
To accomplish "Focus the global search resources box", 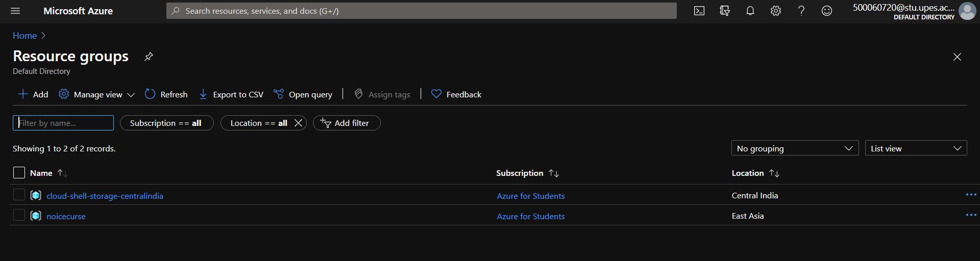I will pos(422,11).
